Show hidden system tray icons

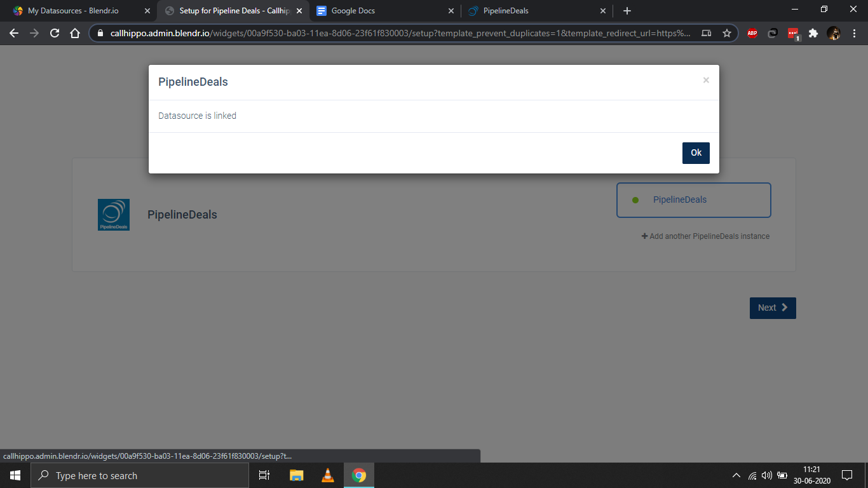point(736,475)
